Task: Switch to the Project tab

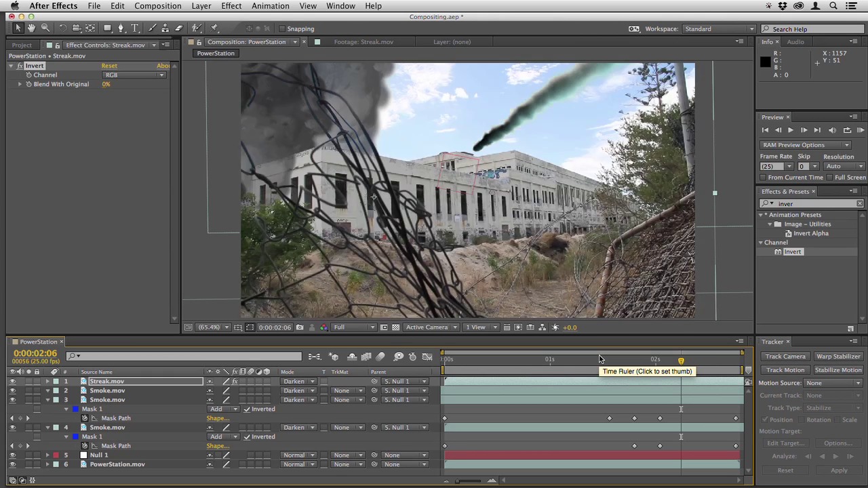Action: click(22, 45)
